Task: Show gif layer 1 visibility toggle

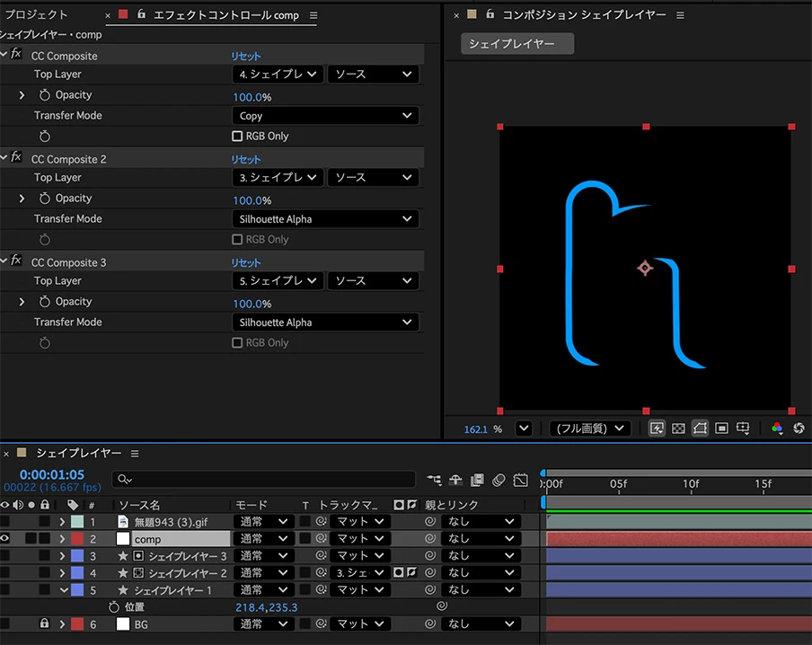Action: coord(5,521)
